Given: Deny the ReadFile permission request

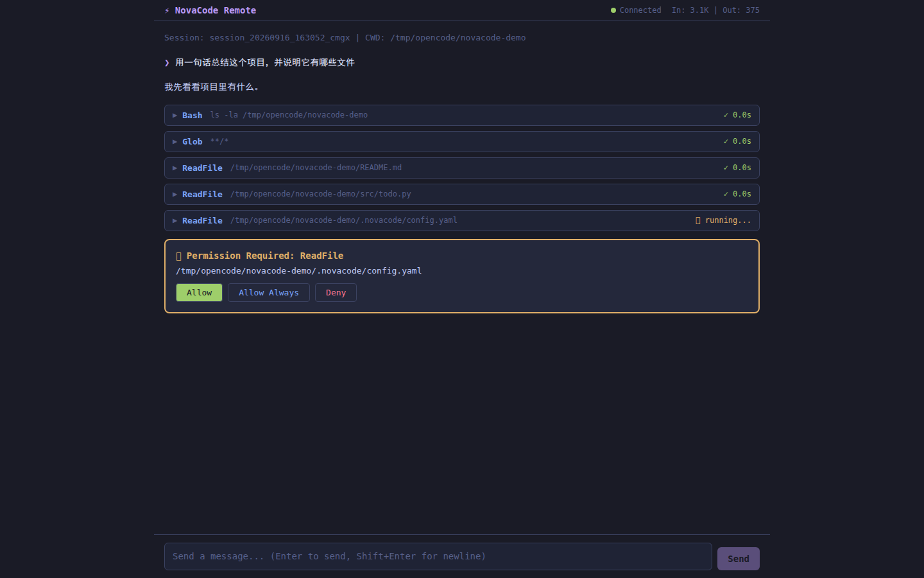Looking at the screenshot, I should 336,293.
